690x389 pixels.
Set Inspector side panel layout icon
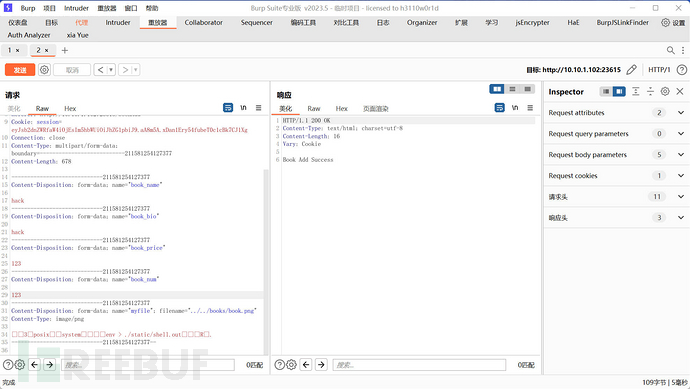click(619, 91)
